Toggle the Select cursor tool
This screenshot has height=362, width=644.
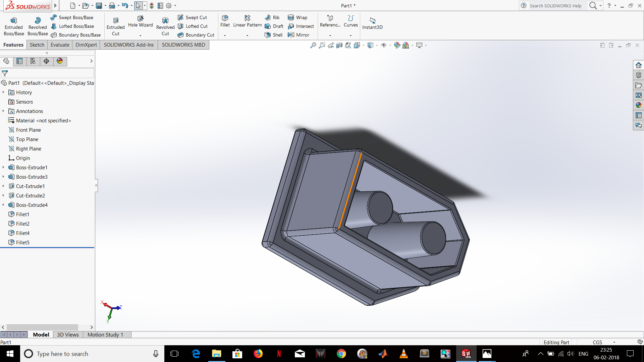tap(138, 6)
